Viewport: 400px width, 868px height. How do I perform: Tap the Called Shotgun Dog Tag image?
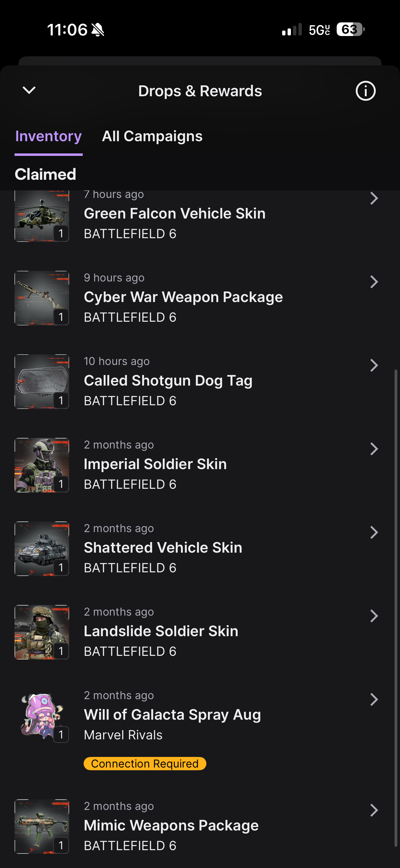tap(42, 382)
